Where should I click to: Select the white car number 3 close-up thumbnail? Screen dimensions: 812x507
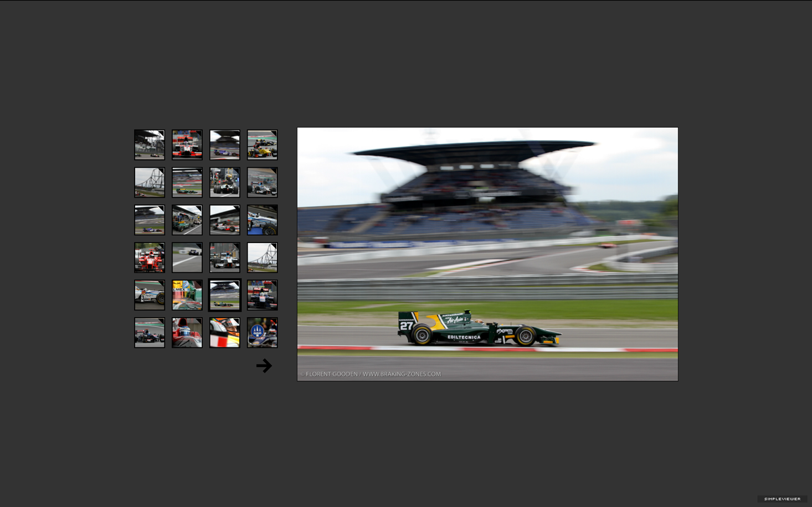(x=150, y=295)
